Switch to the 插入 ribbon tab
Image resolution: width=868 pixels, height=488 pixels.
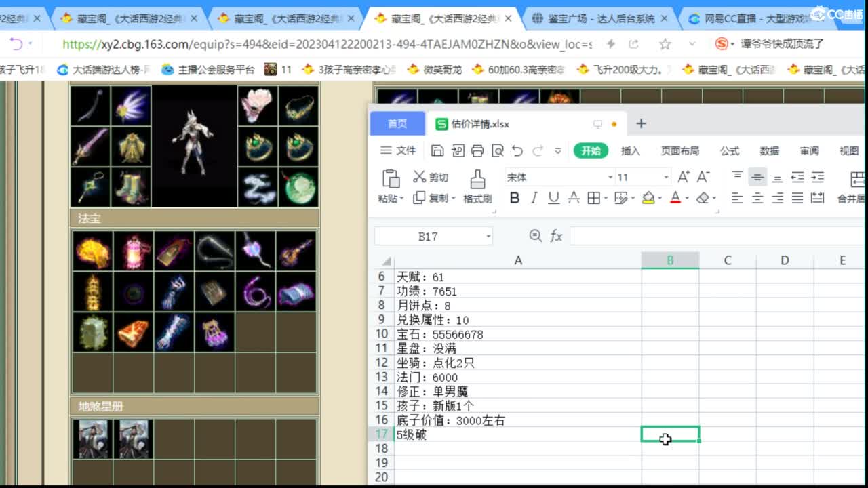631,151
